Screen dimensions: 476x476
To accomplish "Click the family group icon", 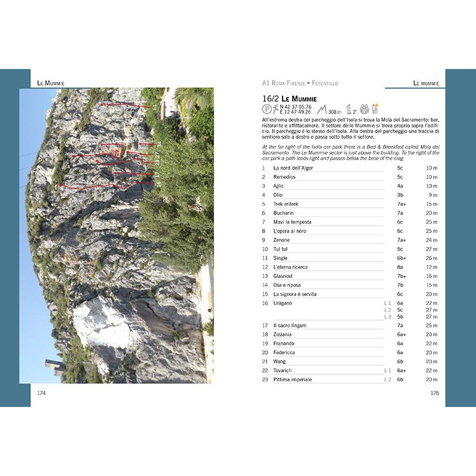I will coord(364,109).
